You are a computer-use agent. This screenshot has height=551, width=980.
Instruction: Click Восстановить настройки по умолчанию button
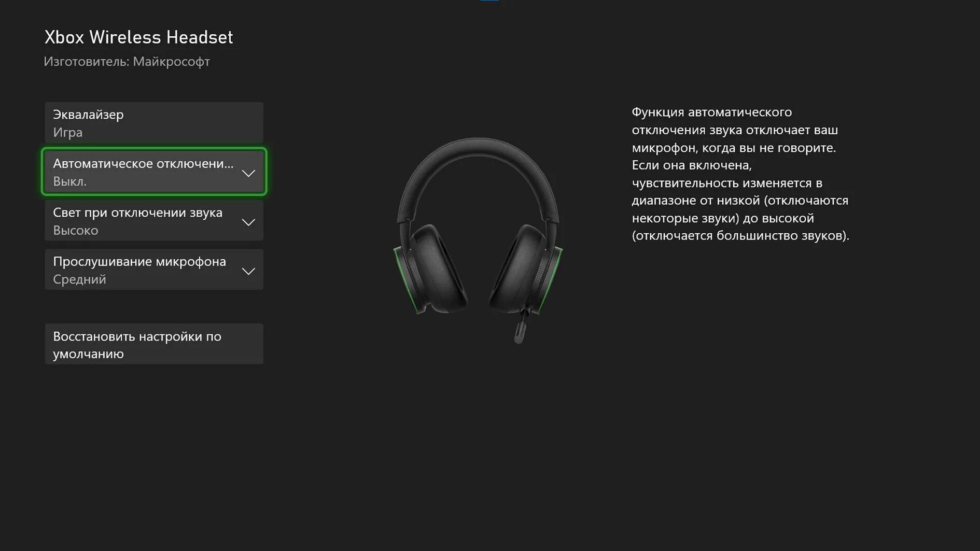pyautogui.click(x=154, y=344)
